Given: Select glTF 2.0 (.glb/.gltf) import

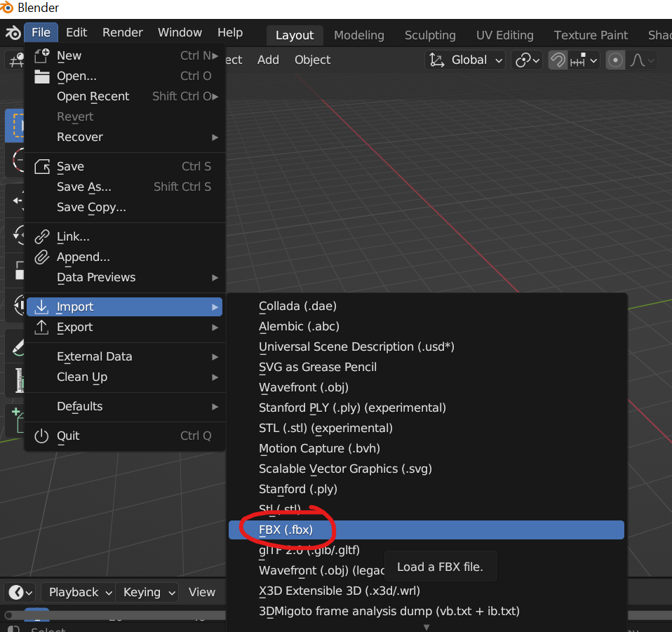Looking at the screenshot, I should tap(426, 550).
